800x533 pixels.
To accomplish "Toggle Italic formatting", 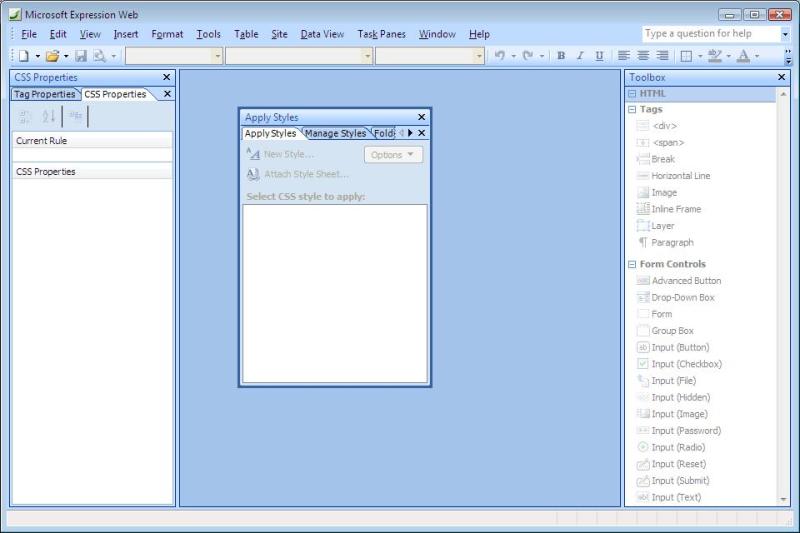I will point(580,56).
